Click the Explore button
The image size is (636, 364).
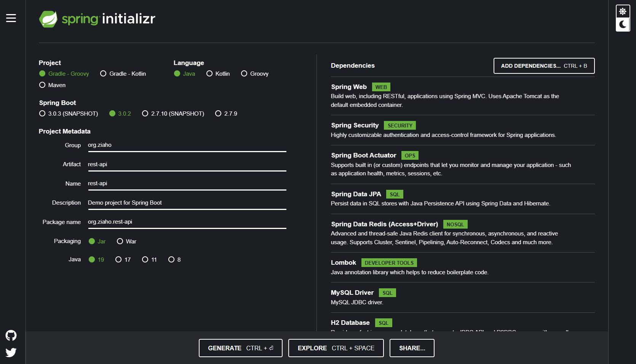336,348
